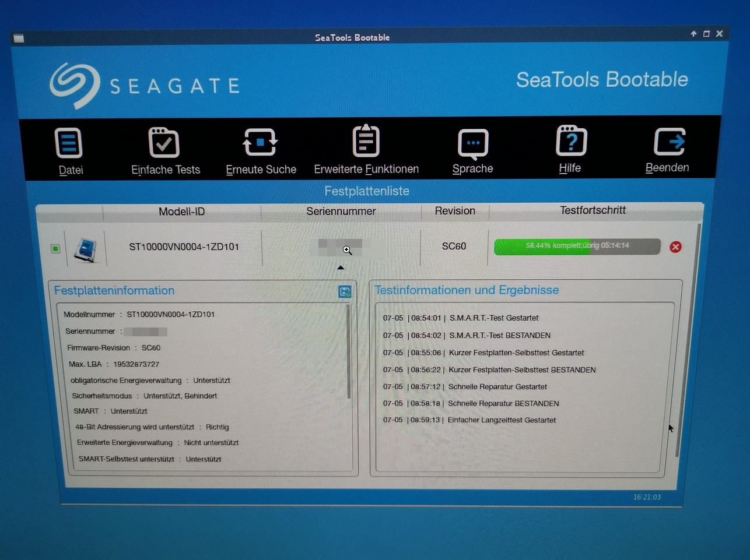Open Einfache Tests clipboard icon
This screenshot has width=750, height=560.
164,142
